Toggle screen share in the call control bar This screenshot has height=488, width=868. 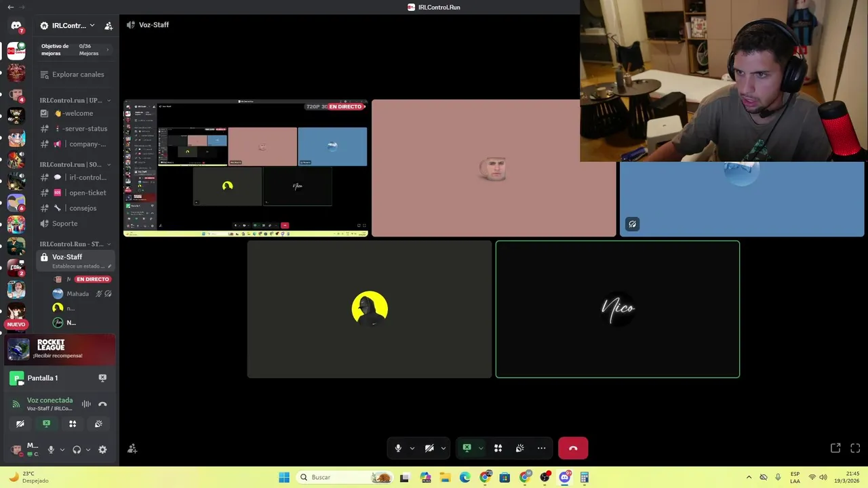point(467,448)
